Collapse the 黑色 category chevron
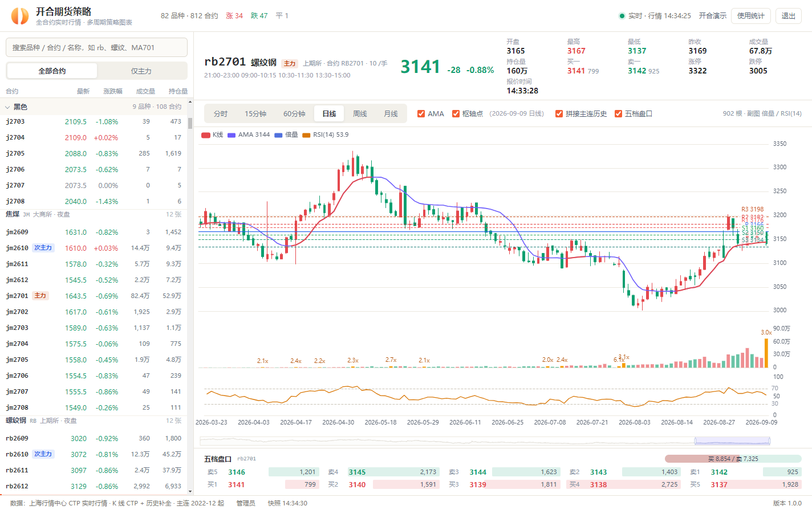The image size is (812, 510). 7,107
